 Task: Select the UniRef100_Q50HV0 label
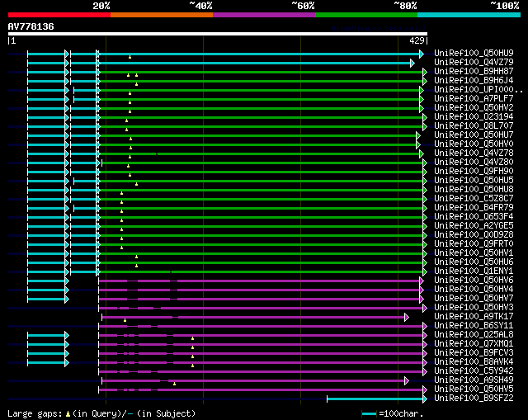pyautogui.click(x=474, y=144)
